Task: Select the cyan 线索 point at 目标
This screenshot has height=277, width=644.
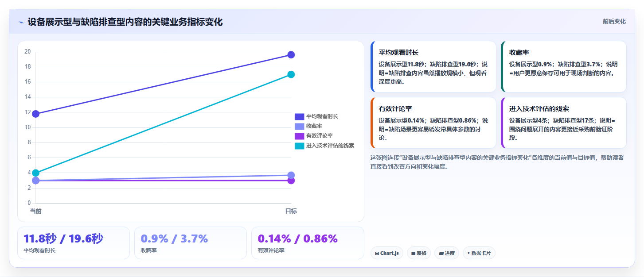Action: pyautogui.click(x=291, y=74)
